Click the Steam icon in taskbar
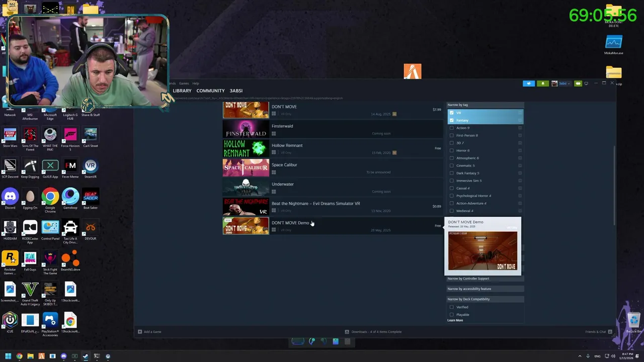Image resolution: width=644 pixels, height=362 pixels. pos(86,356)
